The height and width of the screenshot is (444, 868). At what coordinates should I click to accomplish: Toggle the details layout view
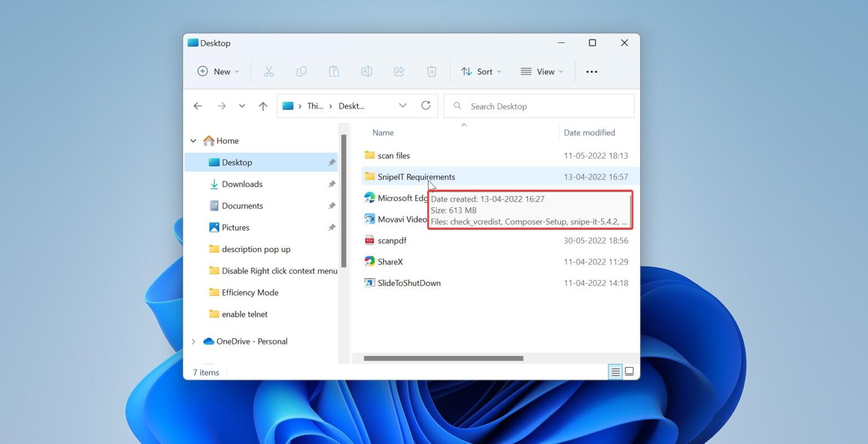coord(615,372)
